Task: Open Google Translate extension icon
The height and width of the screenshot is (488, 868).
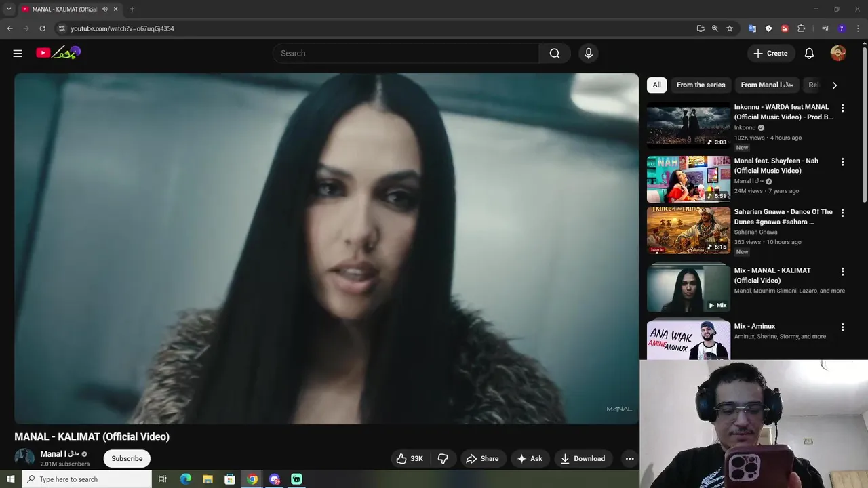Action: click(x=752, y=28)
